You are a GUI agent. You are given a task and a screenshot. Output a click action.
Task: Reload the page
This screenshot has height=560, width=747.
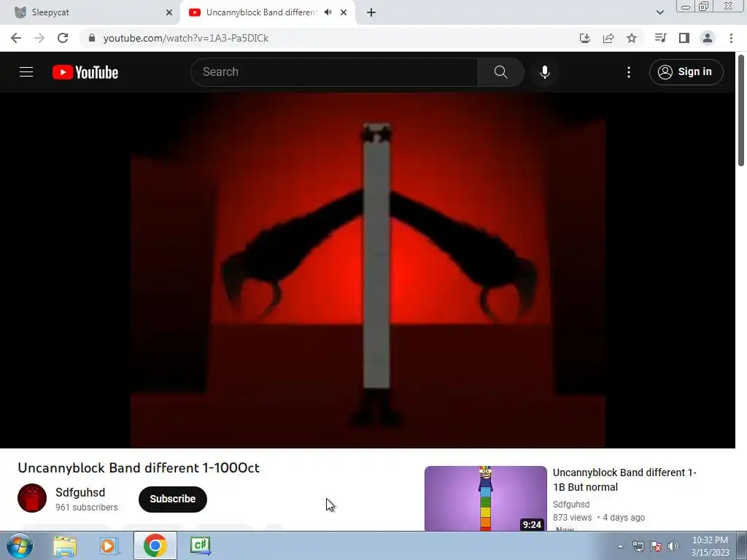(63, 38)
